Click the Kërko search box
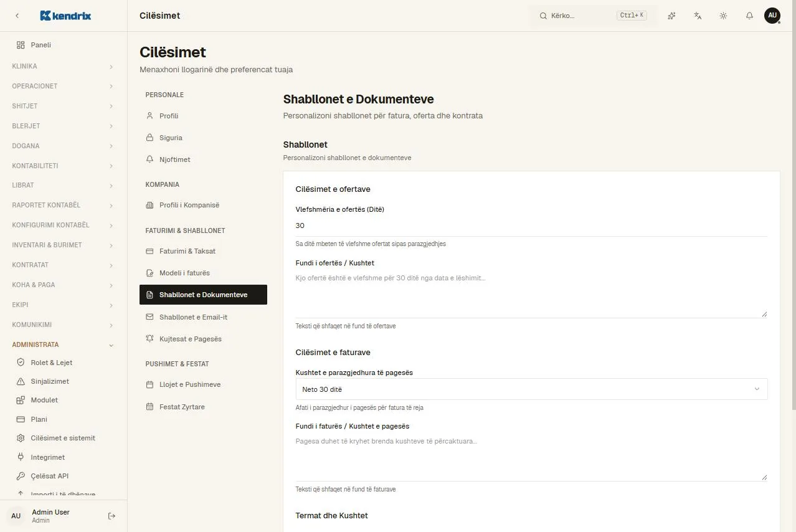Viewport: 796px width, 532px height. (593, 16)
